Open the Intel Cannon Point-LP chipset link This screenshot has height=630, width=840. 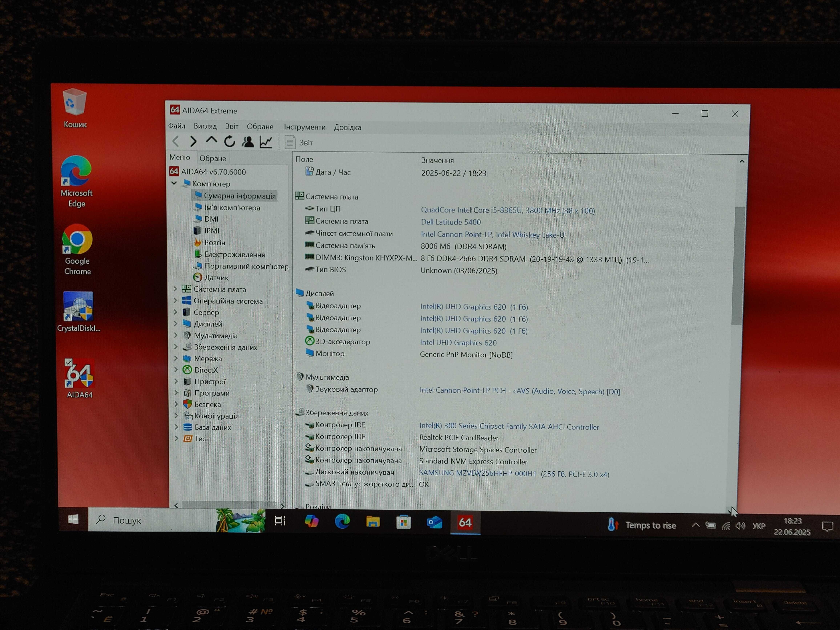[x=492, y=234]
